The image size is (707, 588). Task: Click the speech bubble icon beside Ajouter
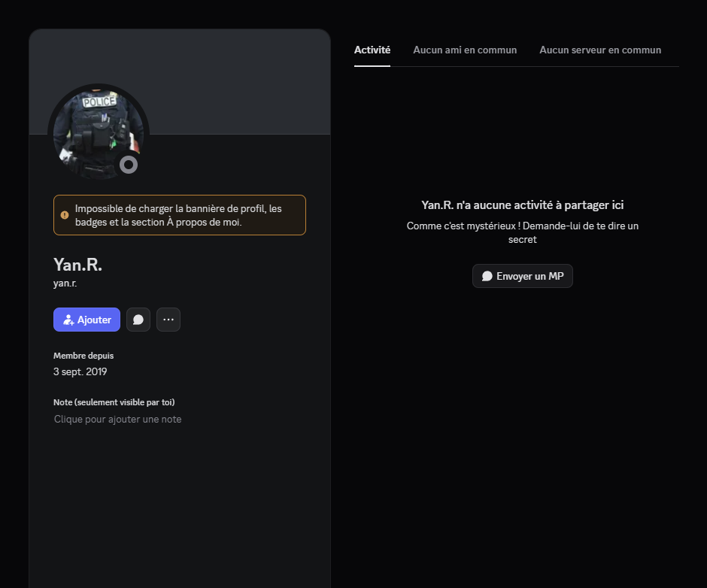point(138,320)
